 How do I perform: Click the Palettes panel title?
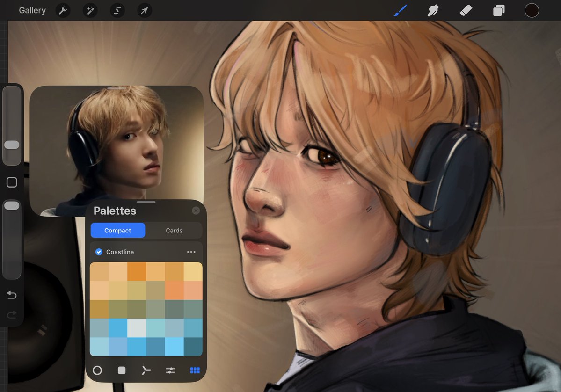pyautogui.click(x=115, y=211)
